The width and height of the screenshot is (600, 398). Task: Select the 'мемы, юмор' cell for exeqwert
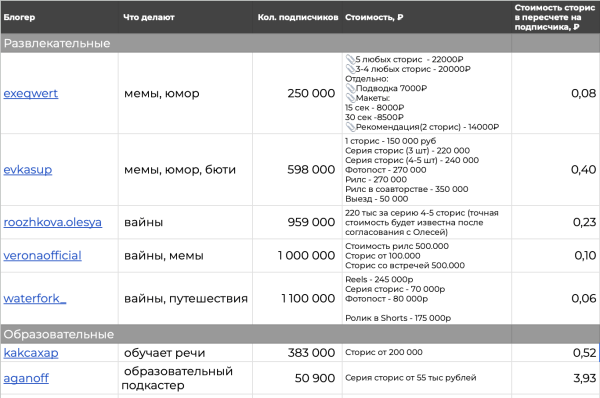186,93
